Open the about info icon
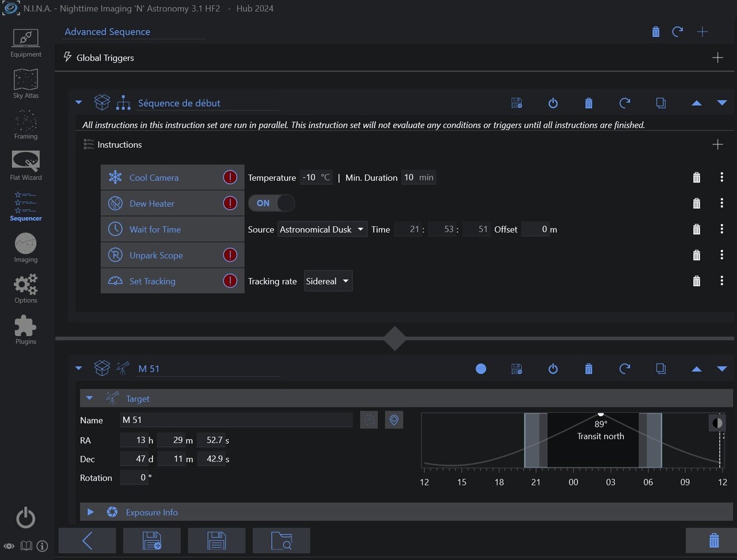This screenshot has width=737, height=560. [x=42, y=546]
